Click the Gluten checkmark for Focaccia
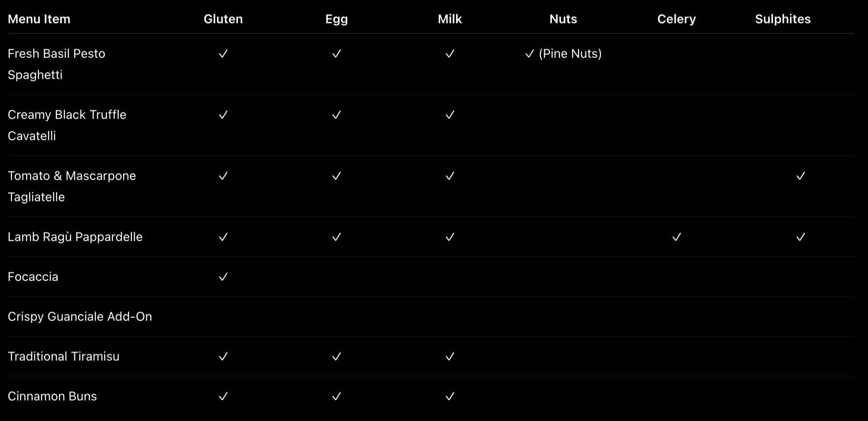Screen dimensions: 868x421 tap(223, 277)
